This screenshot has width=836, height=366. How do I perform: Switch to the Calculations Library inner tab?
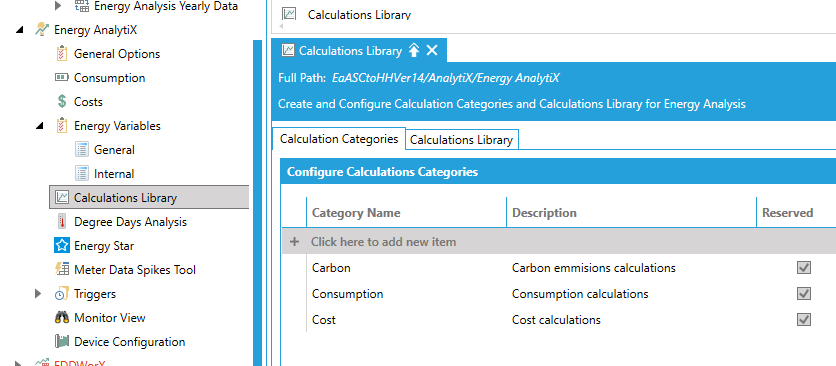[461, 140]
